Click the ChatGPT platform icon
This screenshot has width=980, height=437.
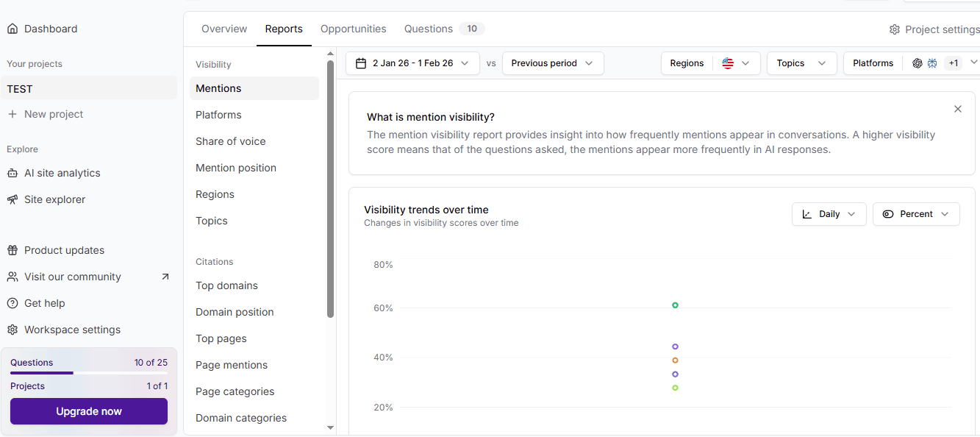(918, 63)
